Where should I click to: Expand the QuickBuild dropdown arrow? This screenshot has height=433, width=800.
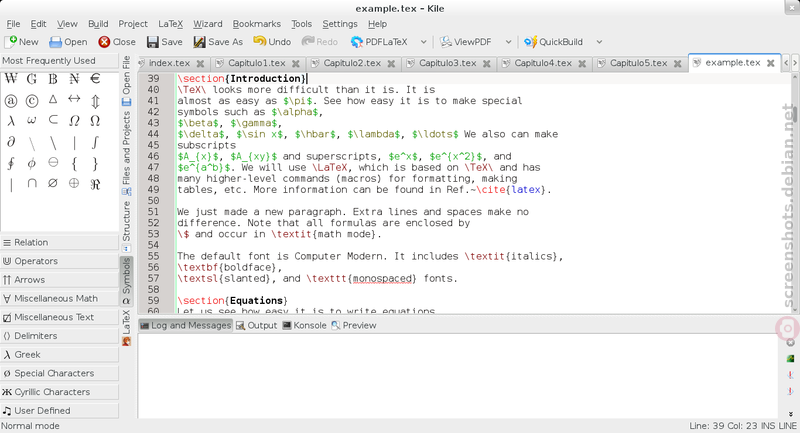599,42
